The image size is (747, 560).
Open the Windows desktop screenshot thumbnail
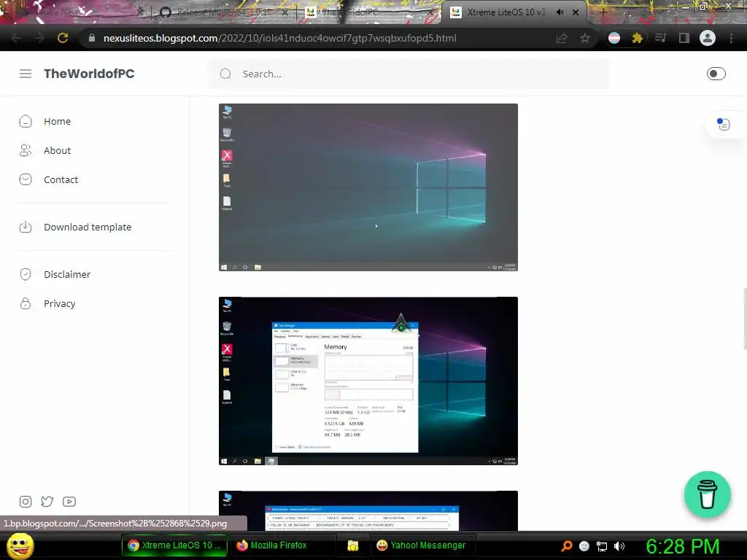368,187
